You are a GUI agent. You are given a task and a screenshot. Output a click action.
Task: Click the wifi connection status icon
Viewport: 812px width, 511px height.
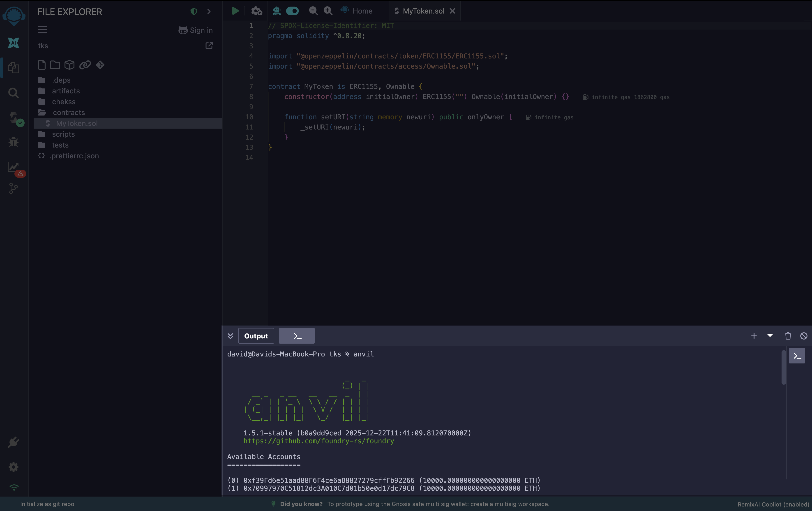click(x=14, y=487)
